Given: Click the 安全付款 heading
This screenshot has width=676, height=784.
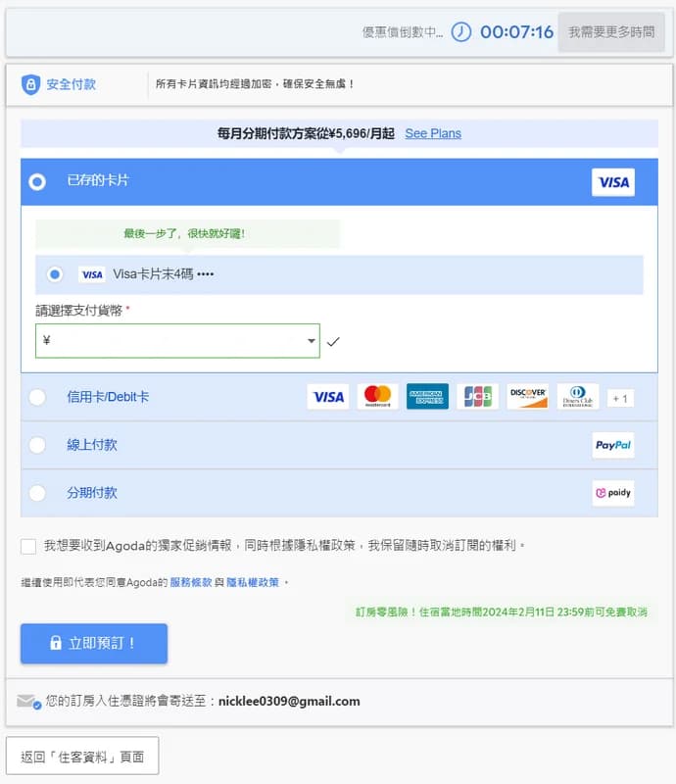Looking at the screenshot, I should click(71, 84).
